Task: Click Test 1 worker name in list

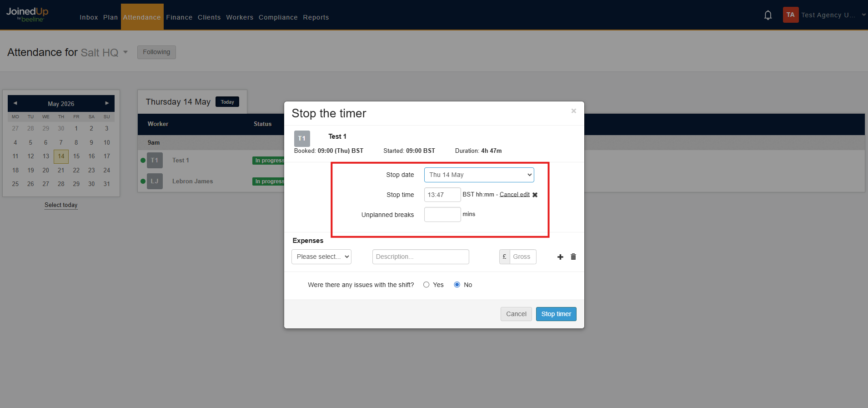Action: click(181, 160)
